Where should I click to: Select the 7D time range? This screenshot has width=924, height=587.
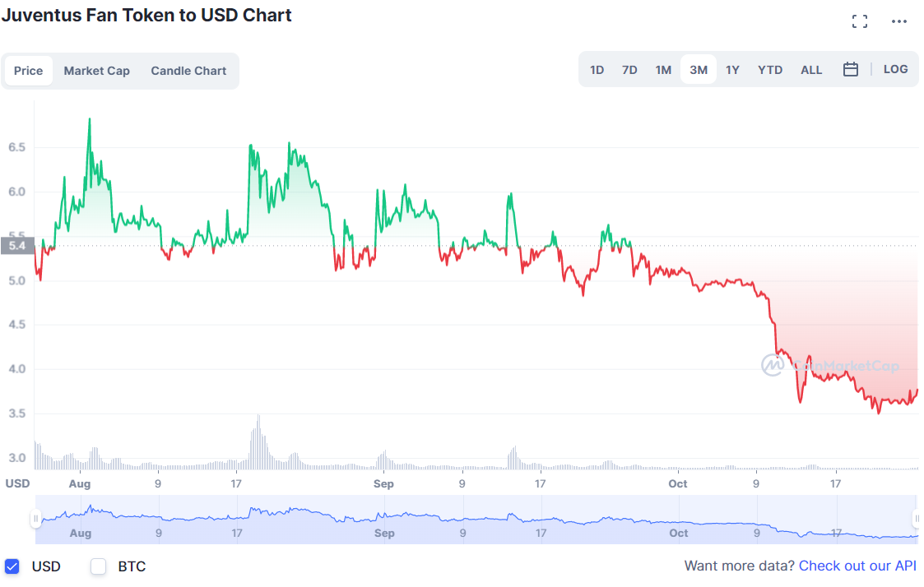coord(629,70)
